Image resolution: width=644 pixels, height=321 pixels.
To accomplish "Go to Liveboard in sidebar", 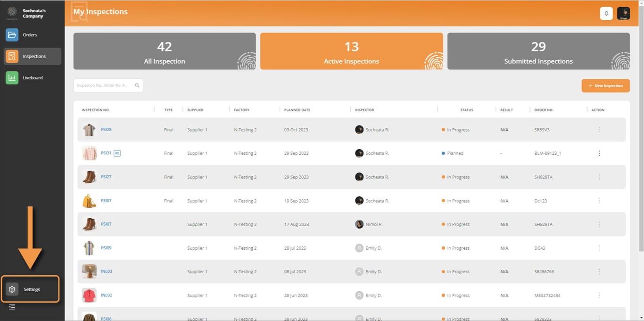I will [32, 78].
